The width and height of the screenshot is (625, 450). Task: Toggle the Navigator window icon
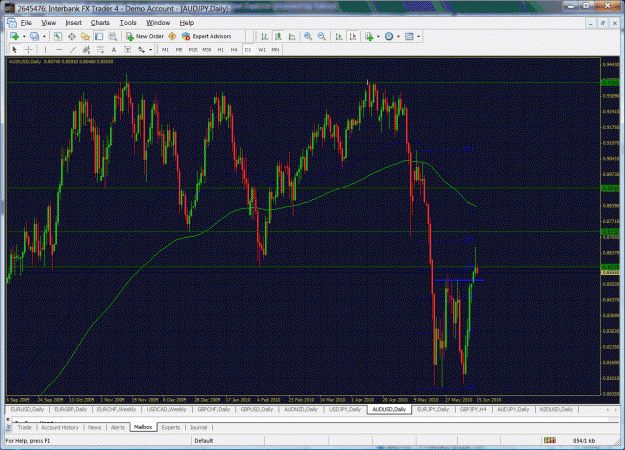point(85,36)
